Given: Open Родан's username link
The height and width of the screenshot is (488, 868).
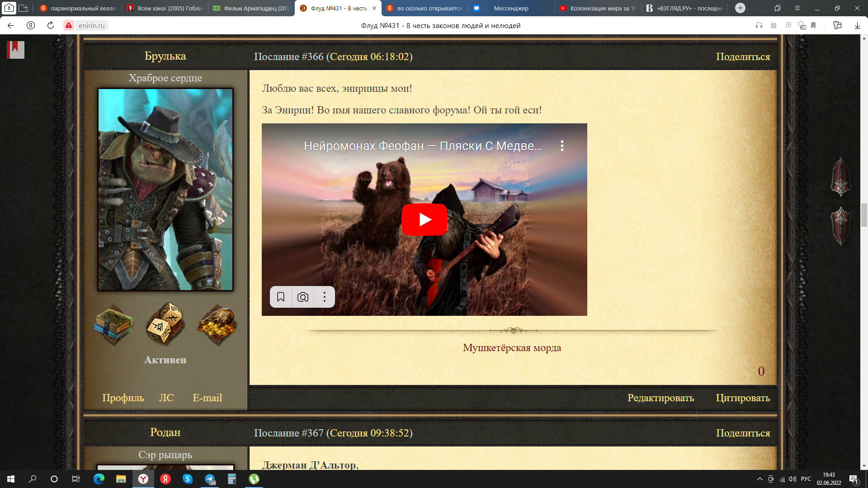Looking at the screenshot, I should coord(165,432).
